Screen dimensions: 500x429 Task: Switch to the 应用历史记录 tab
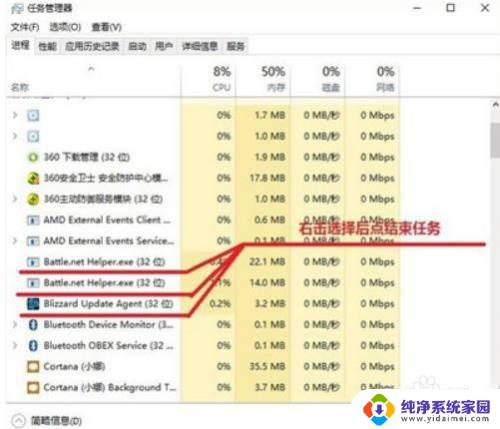point(92,46)
